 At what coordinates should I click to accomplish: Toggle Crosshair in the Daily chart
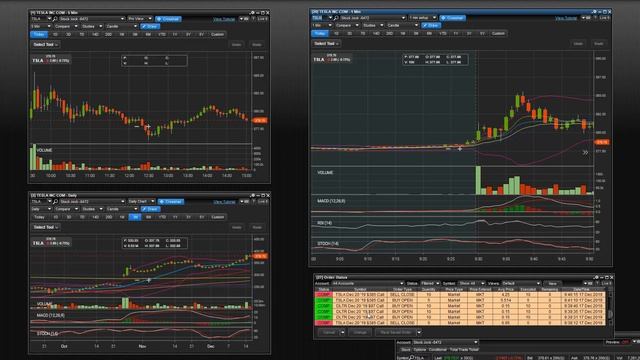coord(171,202)
